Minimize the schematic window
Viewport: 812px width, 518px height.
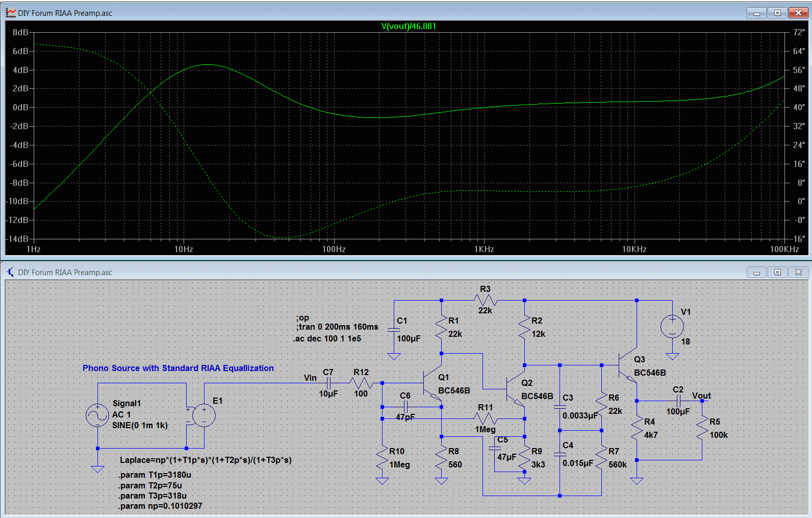tap(756, 272)
